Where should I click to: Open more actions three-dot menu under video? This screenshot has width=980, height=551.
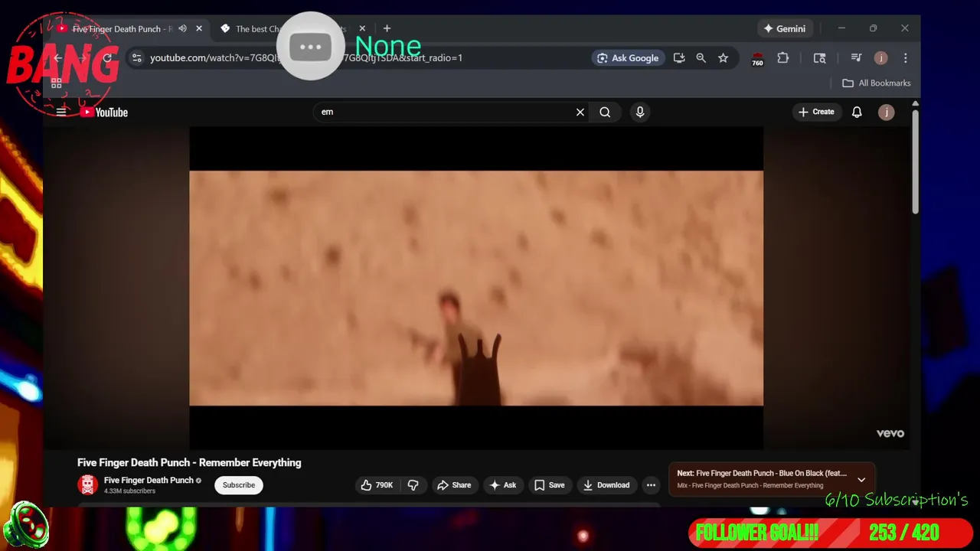point(651,485)
